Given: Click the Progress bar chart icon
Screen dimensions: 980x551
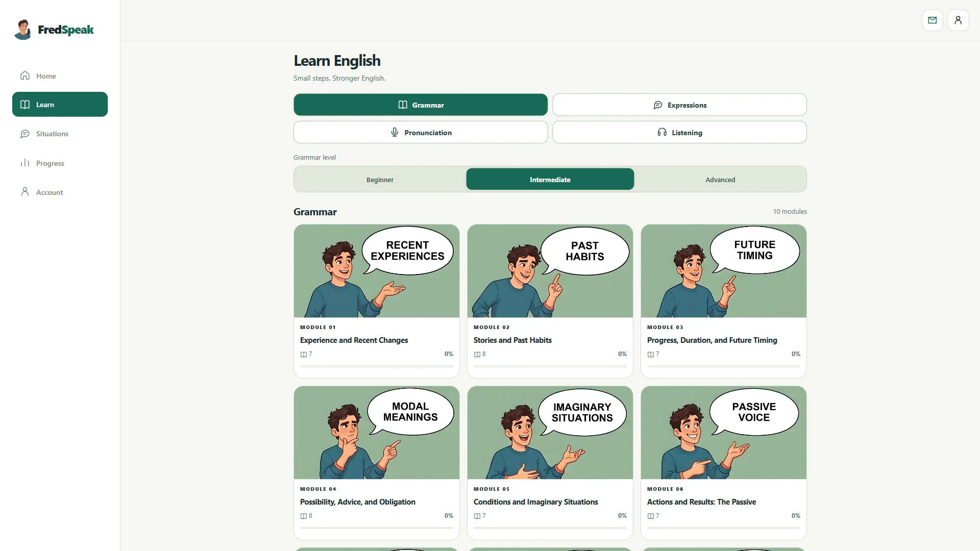Looking at the screenshot, I should (x=25, y=163).
